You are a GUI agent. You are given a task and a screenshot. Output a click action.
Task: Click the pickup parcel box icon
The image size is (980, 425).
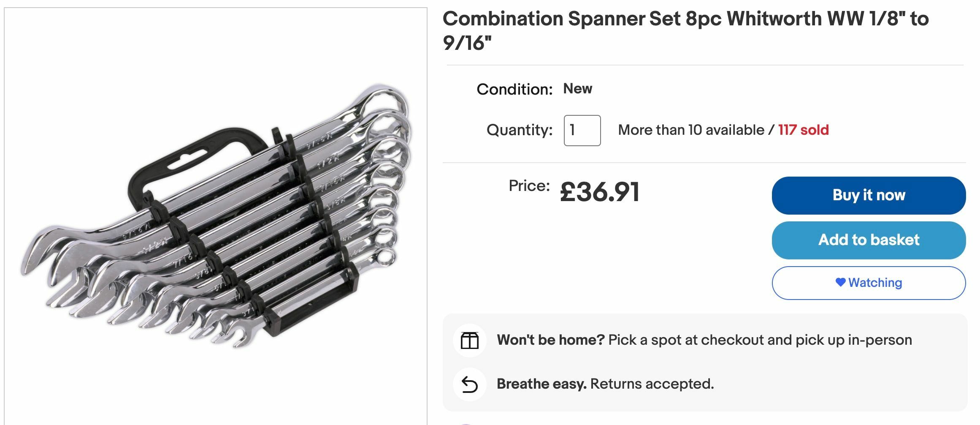[x=470, y=340]
